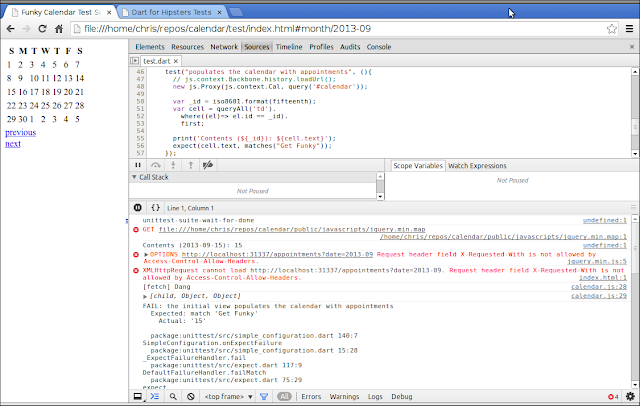This screenshot has width=640, height=406.
Task: Open the Elements panel
Action: [x=150, y=47]
